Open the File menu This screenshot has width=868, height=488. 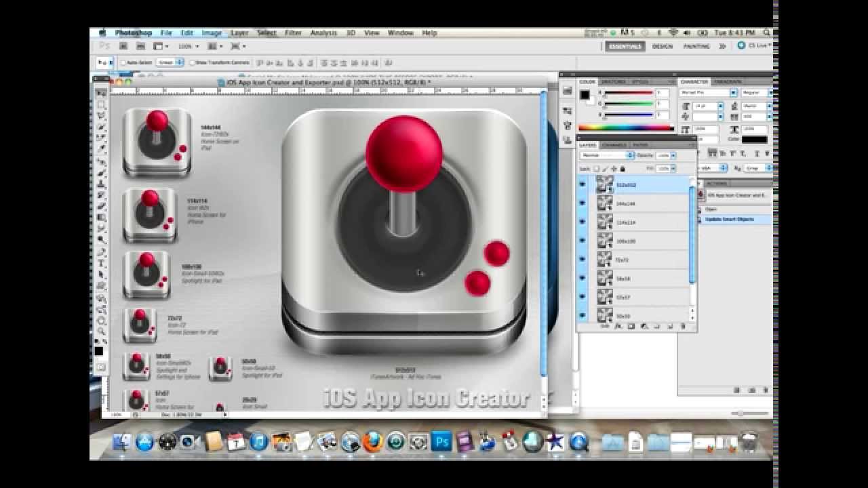(x=166, y=33)
